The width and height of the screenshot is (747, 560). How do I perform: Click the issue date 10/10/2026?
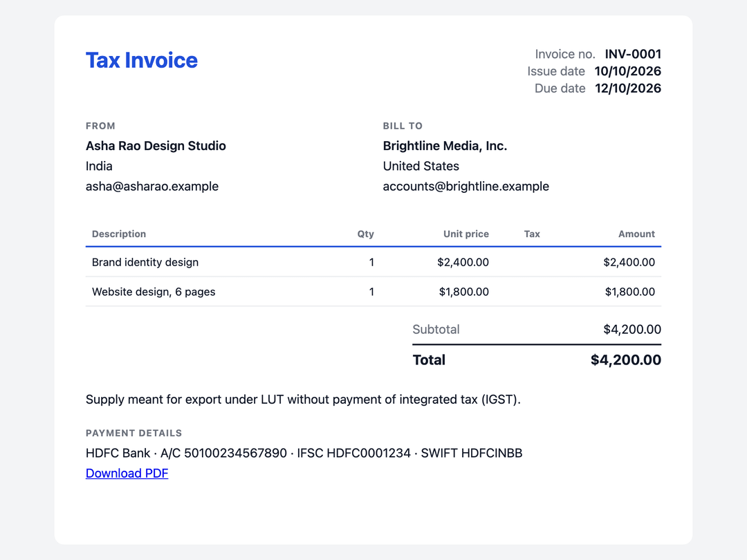pos(627,71)
